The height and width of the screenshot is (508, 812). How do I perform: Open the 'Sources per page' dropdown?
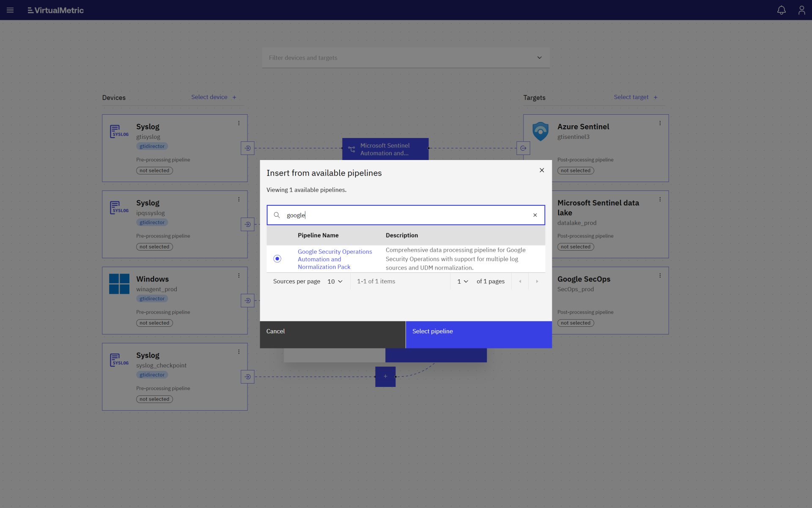pyautogui.click(x=335, y=281)
